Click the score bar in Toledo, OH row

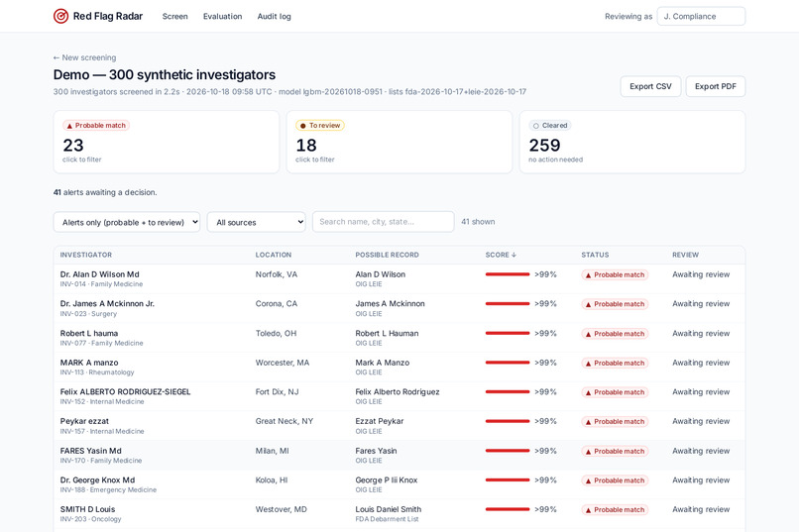[x=508, y=333]
